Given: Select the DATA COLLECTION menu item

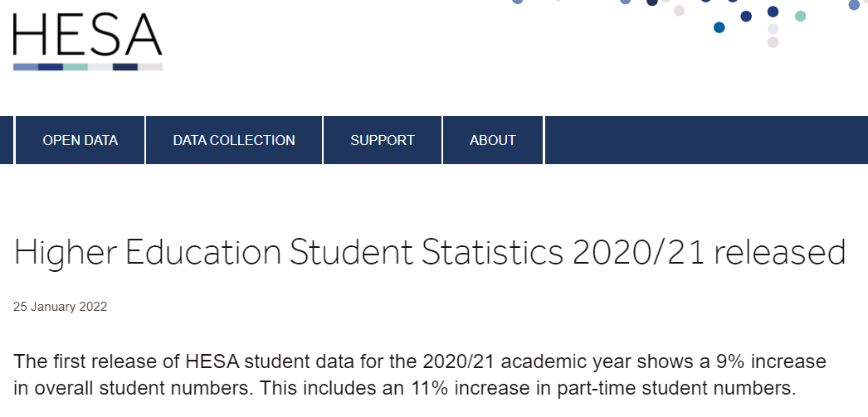Looking at the screenshot, I should (x=234, y=140).
